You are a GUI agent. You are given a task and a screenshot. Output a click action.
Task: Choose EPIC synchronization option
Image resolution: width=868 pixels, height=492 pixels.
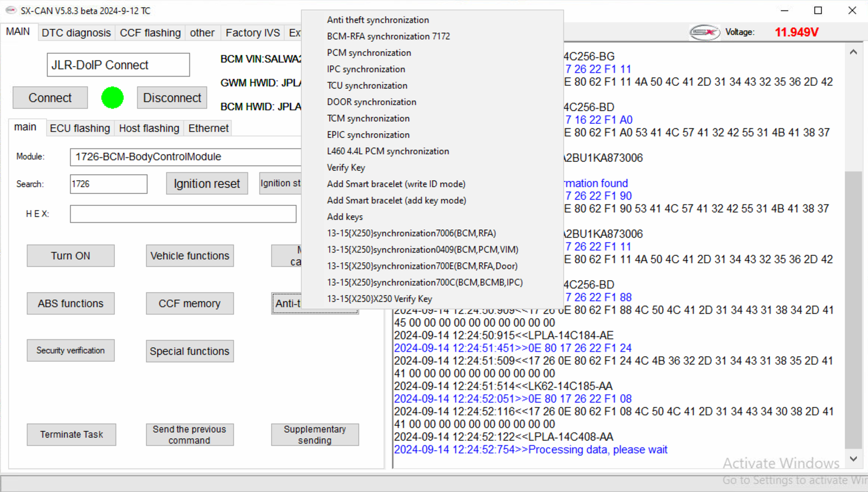pyautogui.click(x=368, y=135)
